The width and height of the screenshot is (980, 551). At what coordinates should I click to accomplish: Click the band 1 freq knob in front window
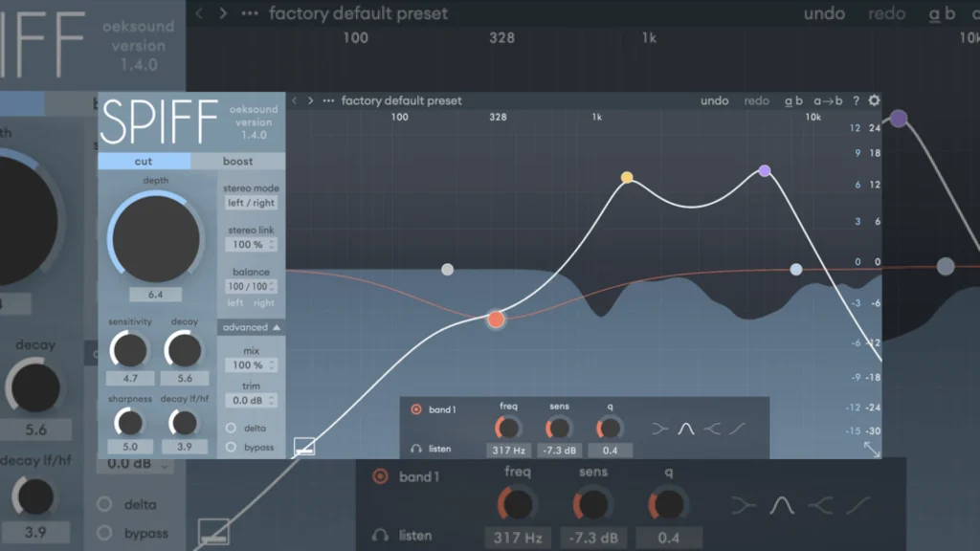click(x=508, y=428)
